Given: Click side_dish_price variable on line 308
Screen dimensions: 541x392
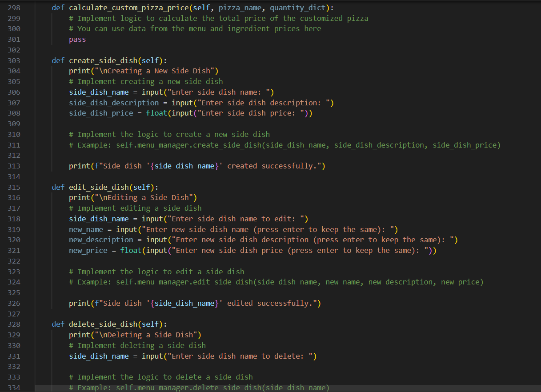Looking at the screenshot, I should tap(101, 113).
